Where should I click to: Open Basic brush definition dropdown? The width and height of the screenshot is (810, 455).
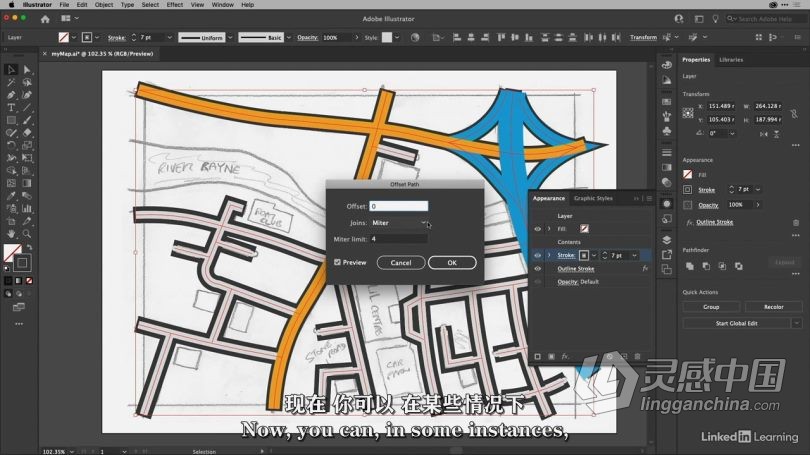(289, 38)
